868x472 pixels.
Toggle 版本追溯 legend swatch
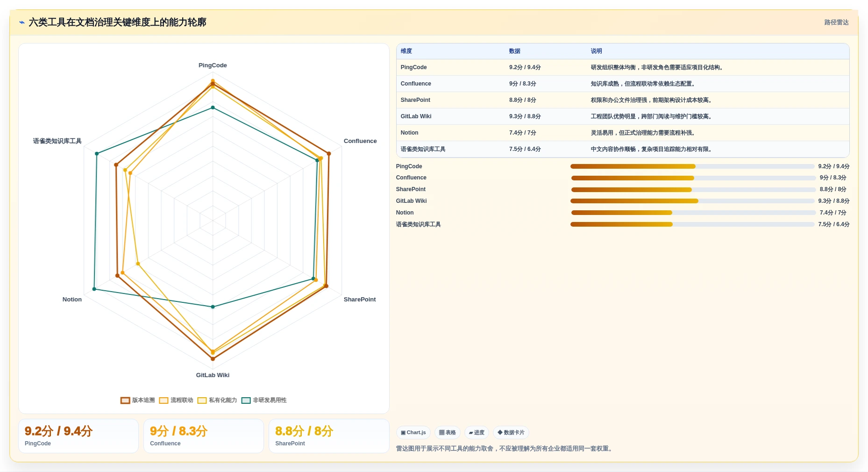[x=125, y=400]
